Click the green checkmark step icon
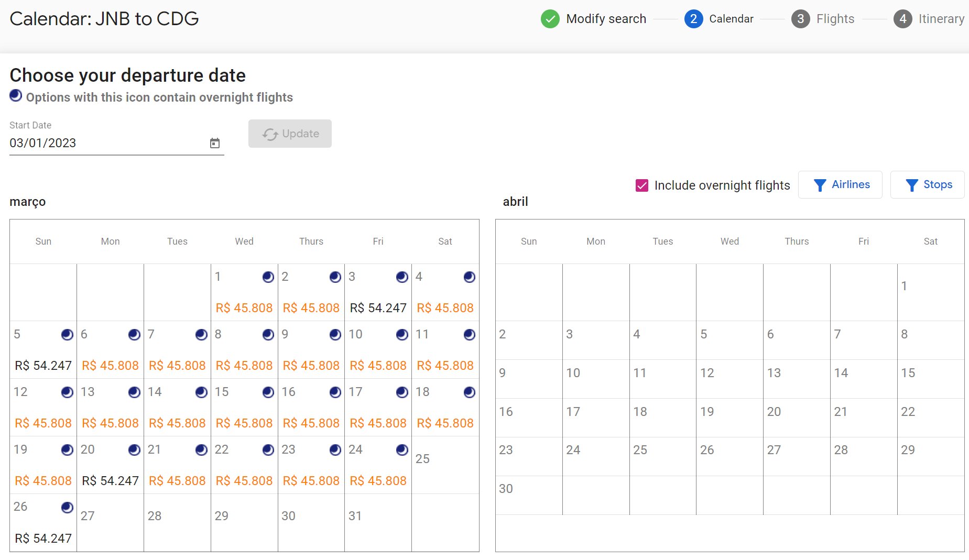This screenshot has height=560, width=969. pos(550,19)
